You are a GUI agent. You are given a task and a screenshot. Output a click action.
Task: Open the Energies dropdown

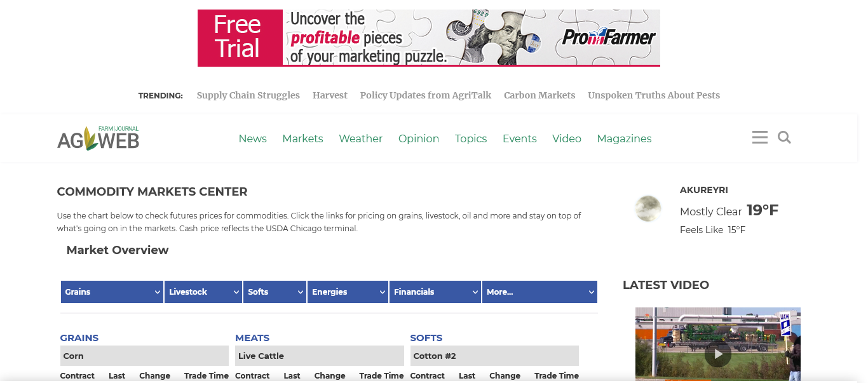click(348, 292)
